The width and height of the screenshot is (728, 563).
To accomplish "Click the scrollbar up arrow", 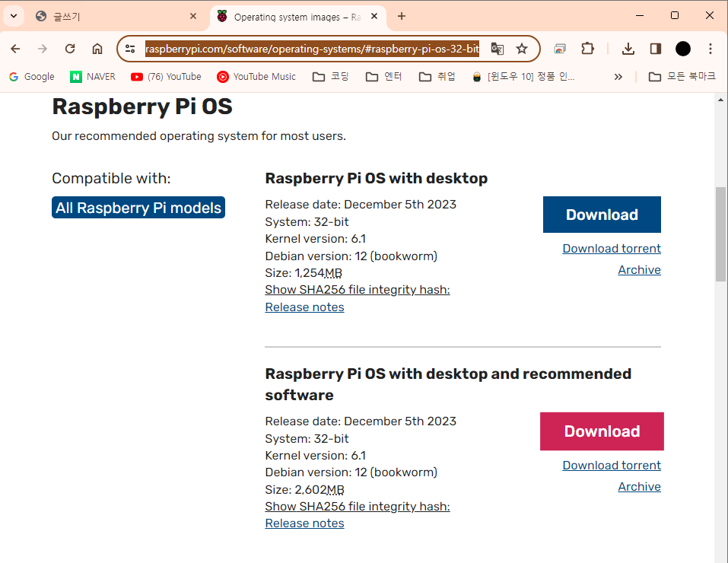I will click(720, 100).
